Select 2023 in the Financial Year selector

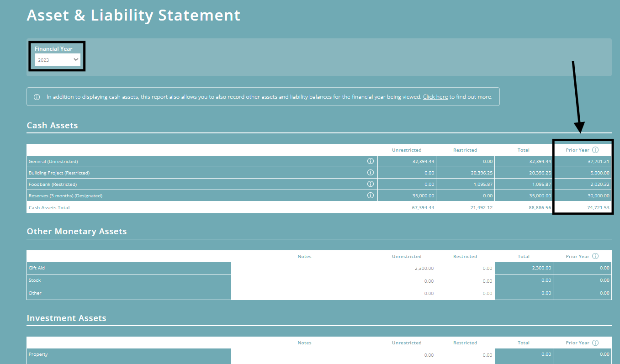[57, 59]
